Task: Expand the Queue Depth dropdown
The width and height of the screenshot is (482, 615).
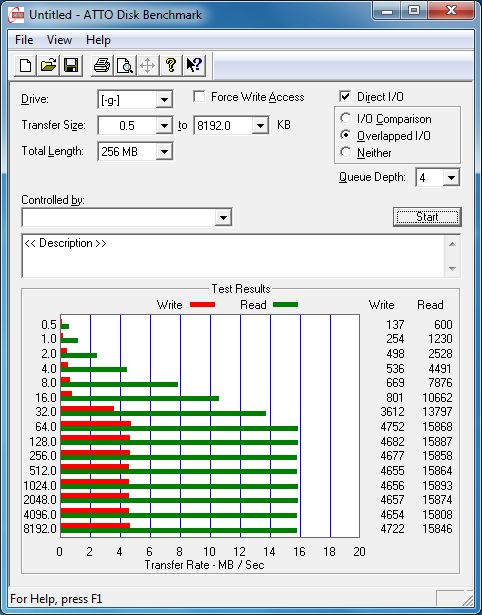Action: tap(451, 178)
